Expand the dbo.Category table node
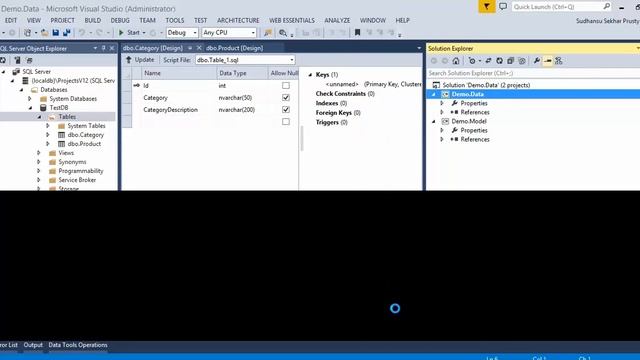The image size is (640, 360). point(48,135)
